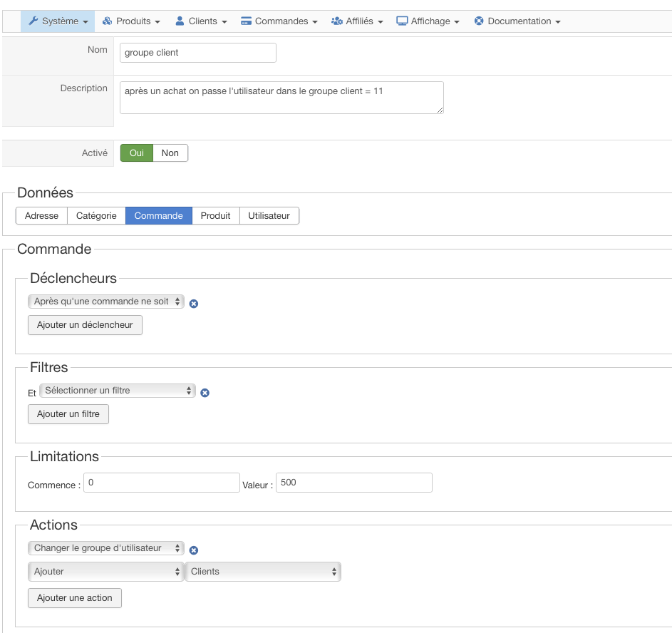672x633 pixels.
Task: Click the credit card icon beside Commandes
Action: [x=246, y=21]
